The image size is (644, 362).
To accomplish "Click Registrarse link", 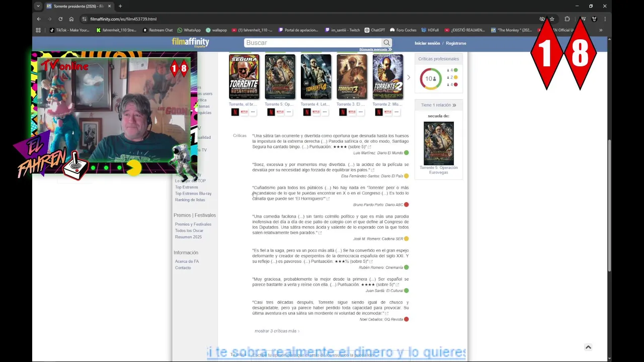I will point(456,43).
